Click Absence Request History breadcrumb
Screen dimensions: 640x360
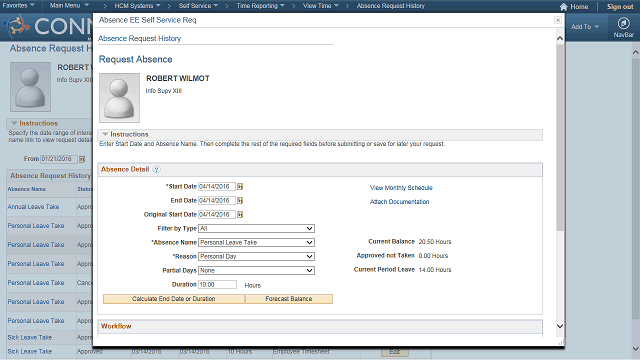tap(391, 6)
